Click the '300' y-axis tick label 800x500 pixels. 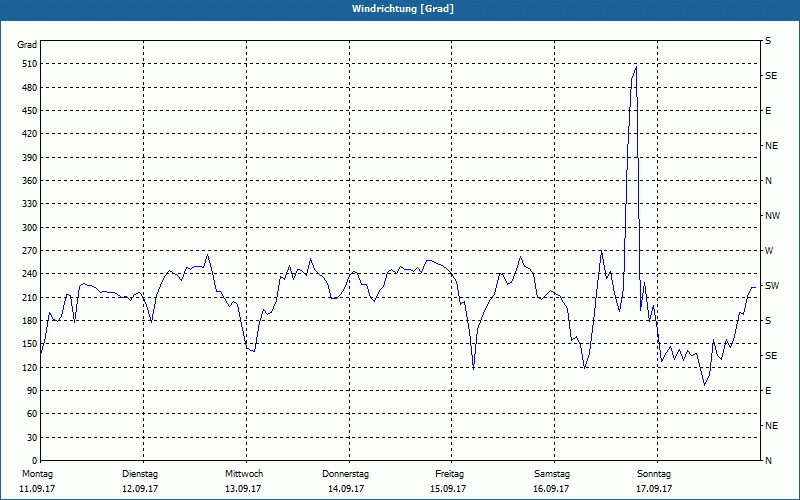coord(30,228)
